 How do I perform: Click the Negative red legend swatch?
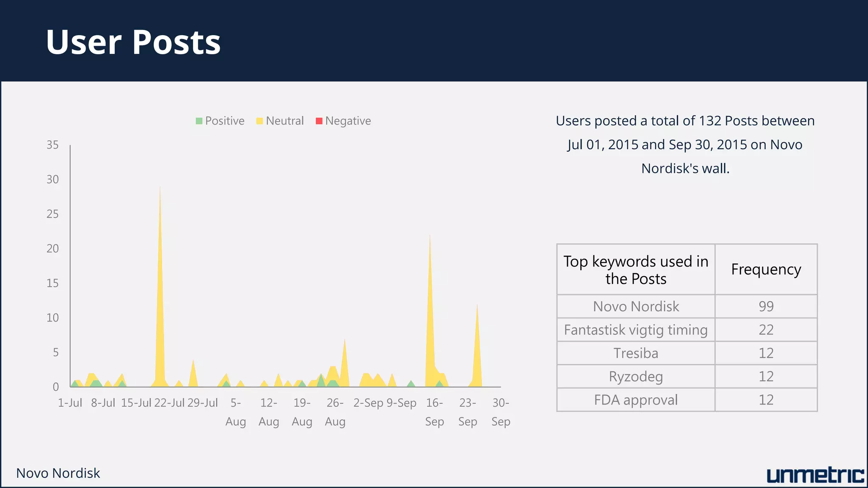[319, 121]
